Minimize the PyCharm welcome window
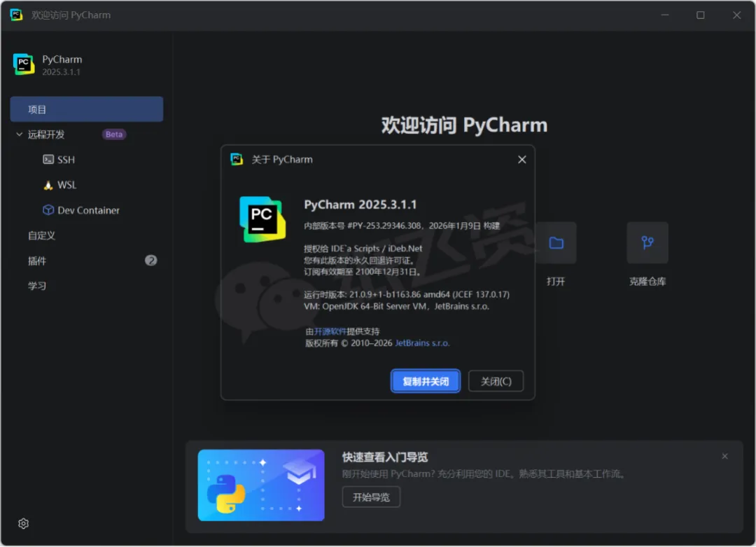The width and height of the screenshot is (756, 547). (x=665, y=15)
